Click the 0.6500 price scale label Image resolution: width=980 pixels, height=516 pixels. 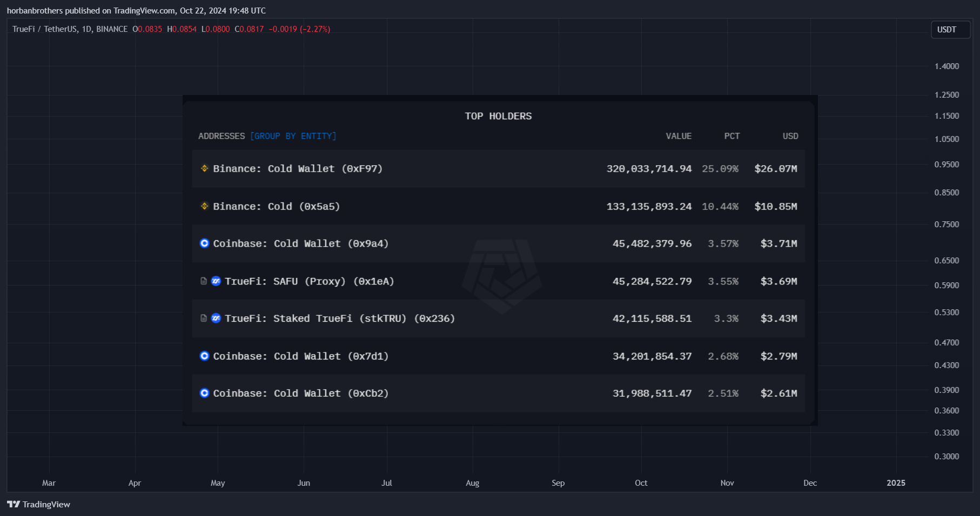pyautogui.click(x=947, y=261)
